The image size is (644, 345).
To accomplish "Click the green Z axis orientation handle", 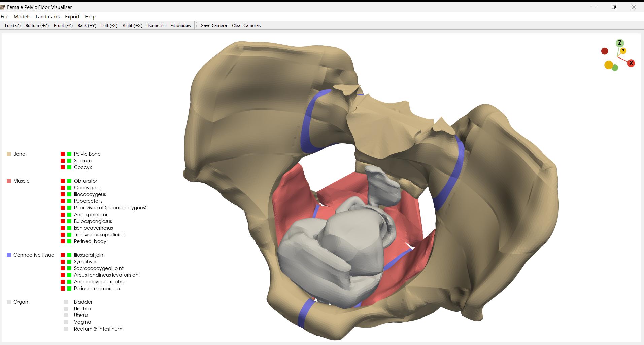I will coord(619,43).
